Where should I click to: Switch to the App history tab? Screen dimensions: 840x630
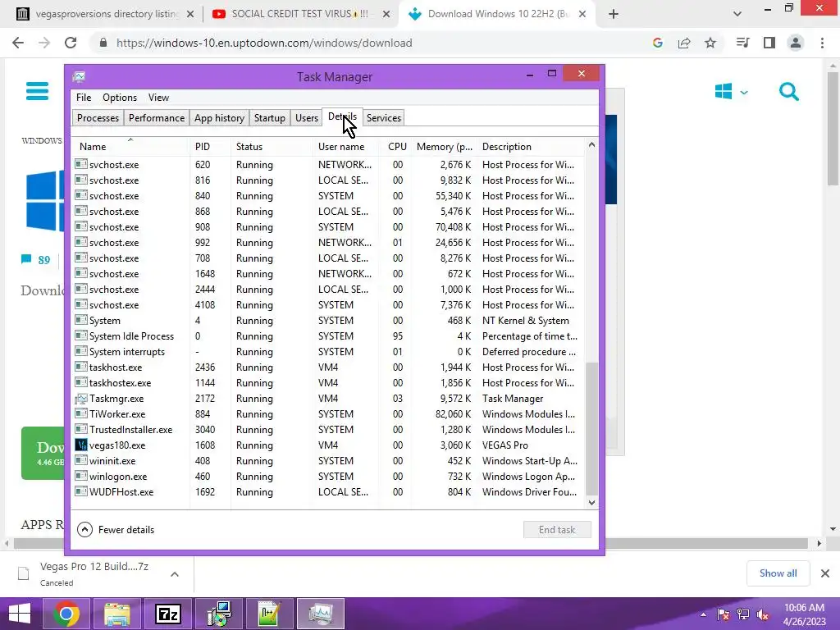[x=219, y=118]
